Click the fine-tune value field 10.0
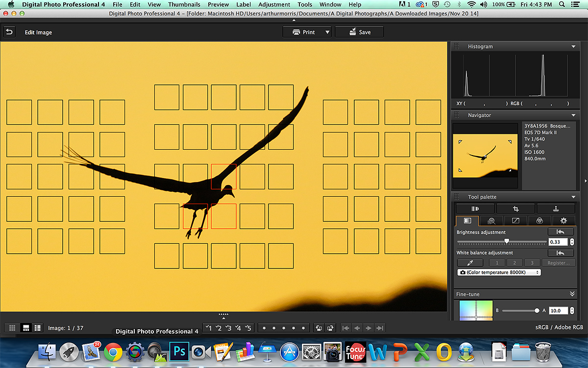 [x=558, y=311]
